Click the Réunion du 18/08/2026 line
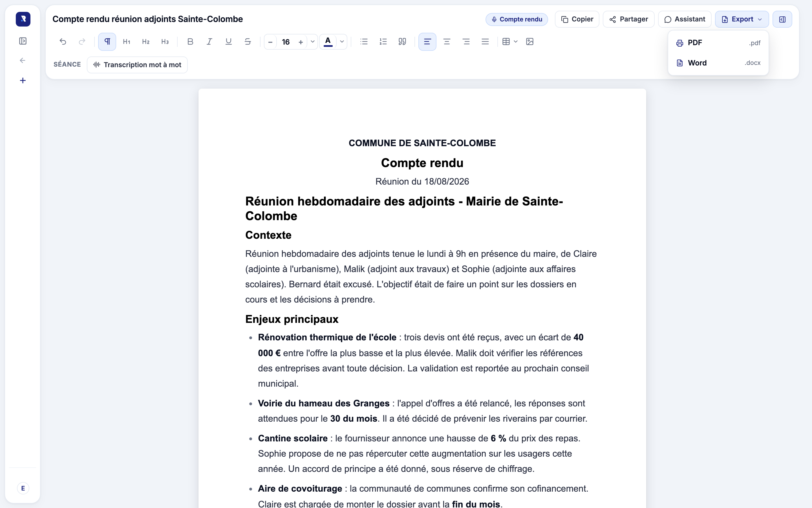This screenshot has height=508, width=812. click(422, 181)
